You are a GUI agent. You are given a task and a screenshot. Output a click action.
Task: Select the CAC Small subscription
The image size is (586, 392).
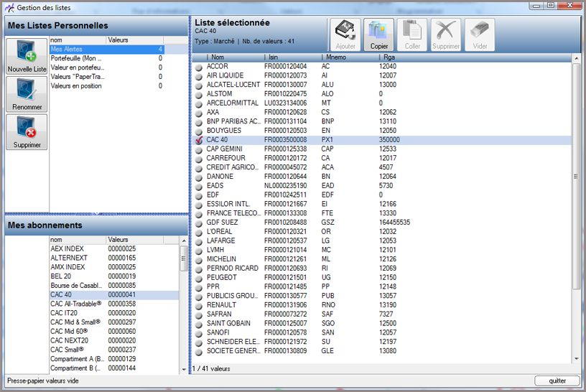114,350
